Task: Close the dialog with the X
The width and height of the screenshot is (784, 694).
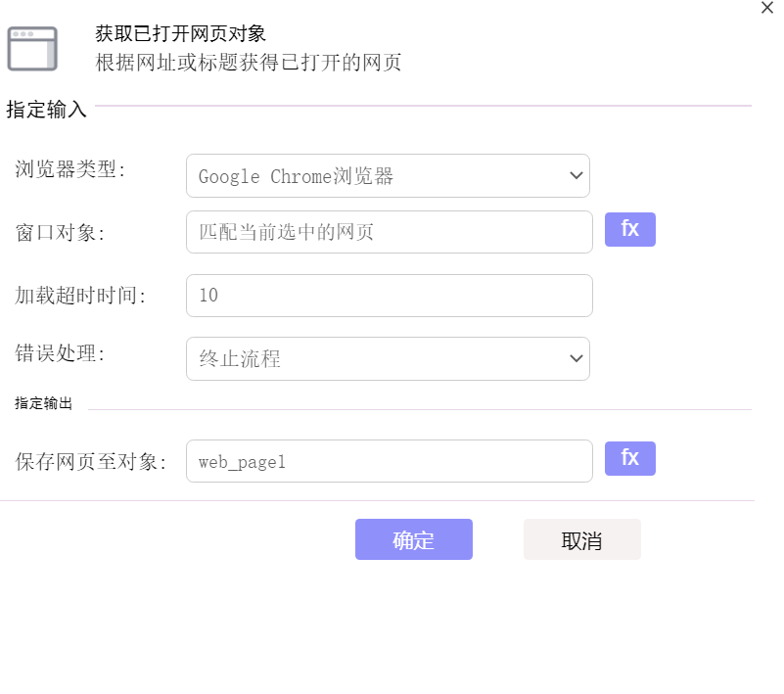Action: [x=767, y=8]
